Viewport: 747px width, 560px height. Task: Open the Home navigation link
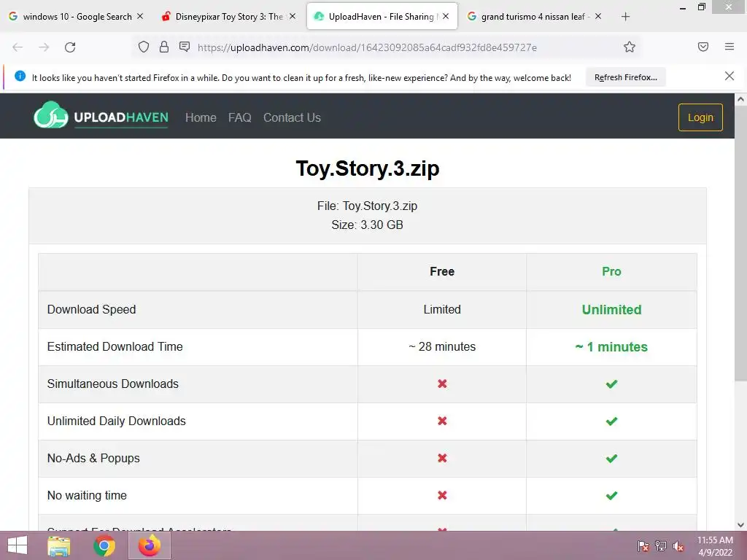pos(201,117)
